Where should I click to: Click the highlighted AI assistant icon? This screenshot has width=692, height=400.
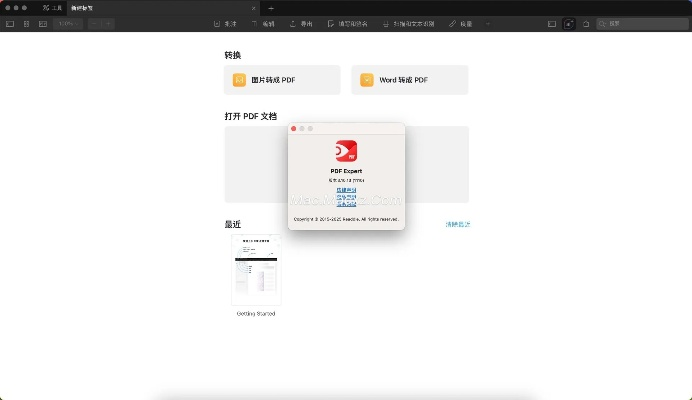pos(569,23)
